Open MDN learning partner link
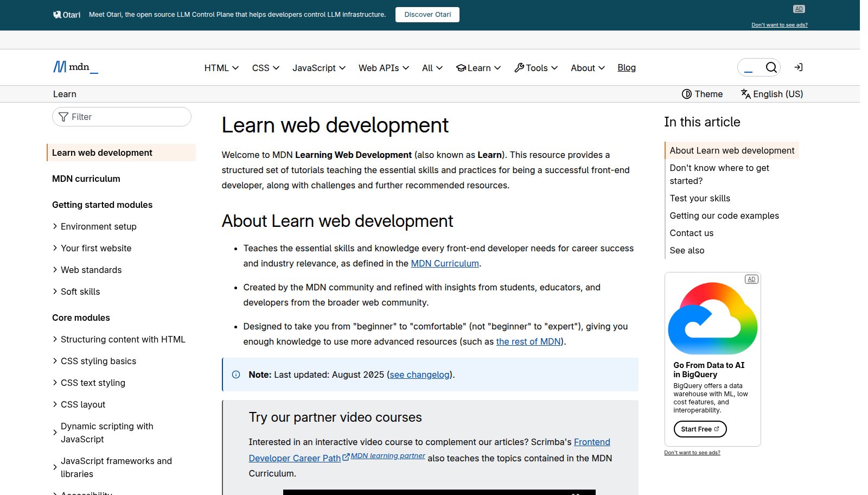 pyautogui.click(x=388, y=456)
